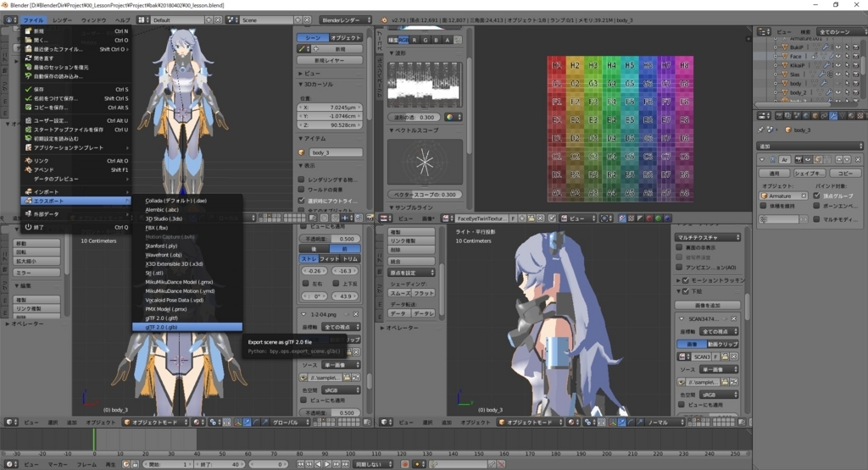Screen dimensions: 868x470
Task: Enable レンダリングする物 checkbox
Action: click(302, 180)
